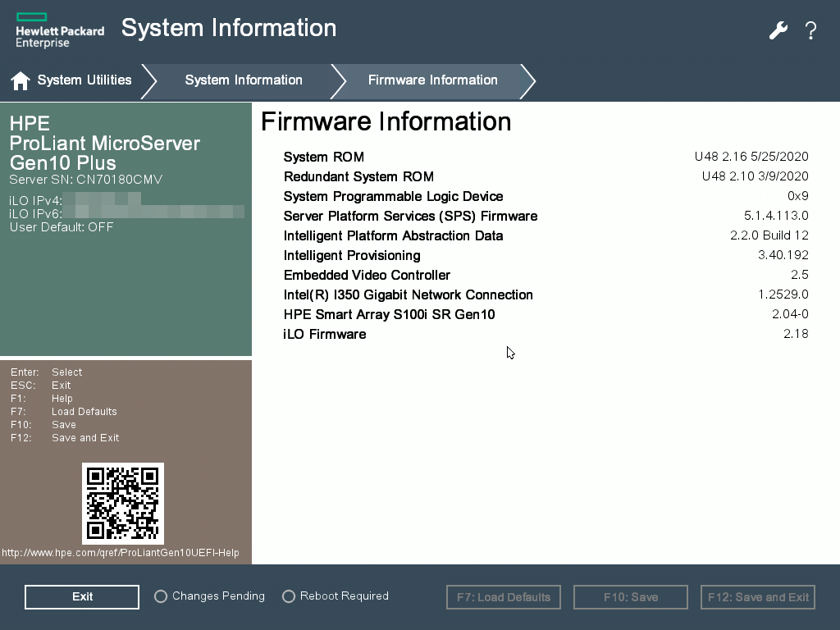Click HPE ProLiant MicroServer Gen10 Plus name
The height and width of the screenshot is (630, 840).
tap(104, 143)
